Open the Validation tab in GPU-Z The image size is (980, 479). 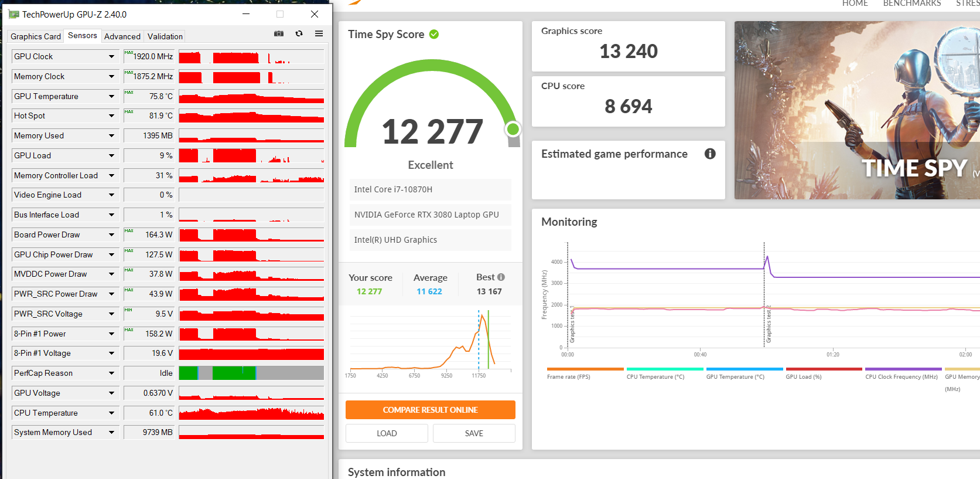coord(165,36)
